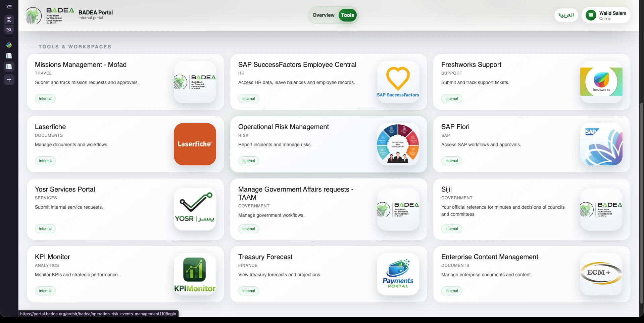Click Internal badge on SAP Fiori card
Viewport: 644px width, 323px height.
[452, 161]
